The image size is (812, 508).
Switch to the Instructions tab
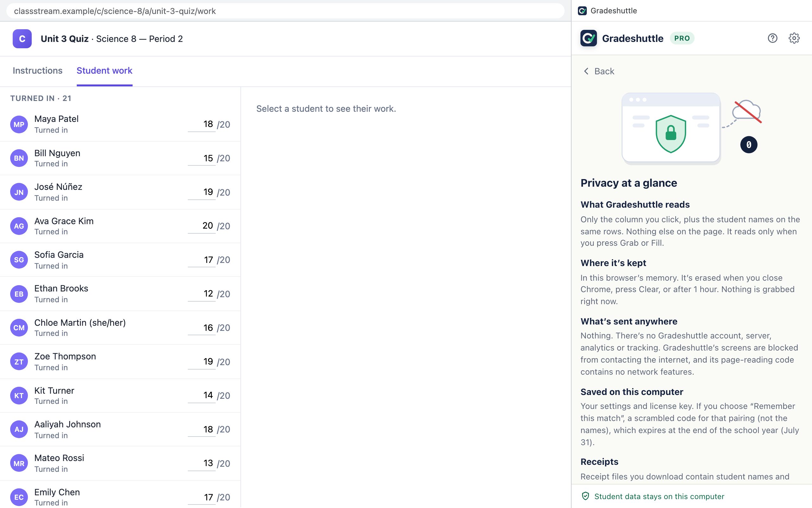(x=37, y=70)
